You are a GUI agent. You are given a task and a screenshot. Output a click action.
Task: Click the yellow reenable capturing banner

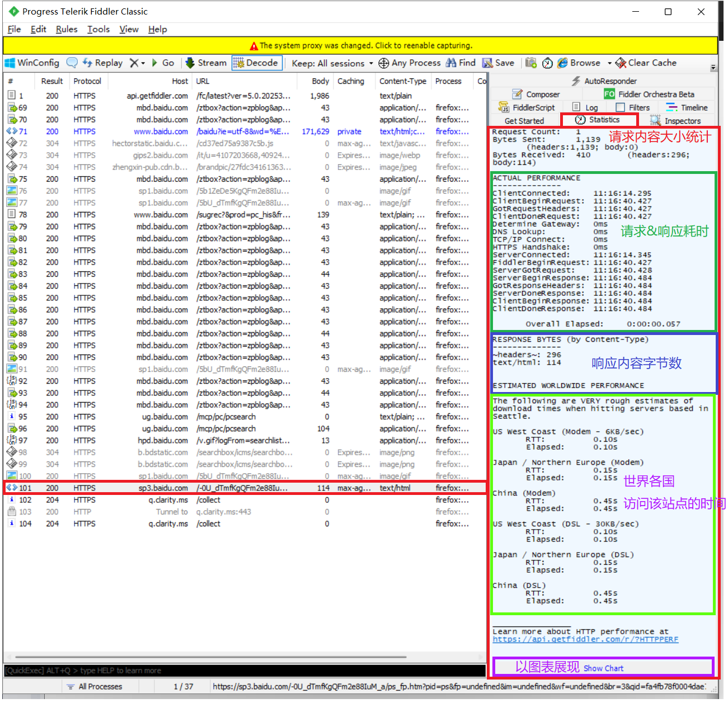coord(360,45)
